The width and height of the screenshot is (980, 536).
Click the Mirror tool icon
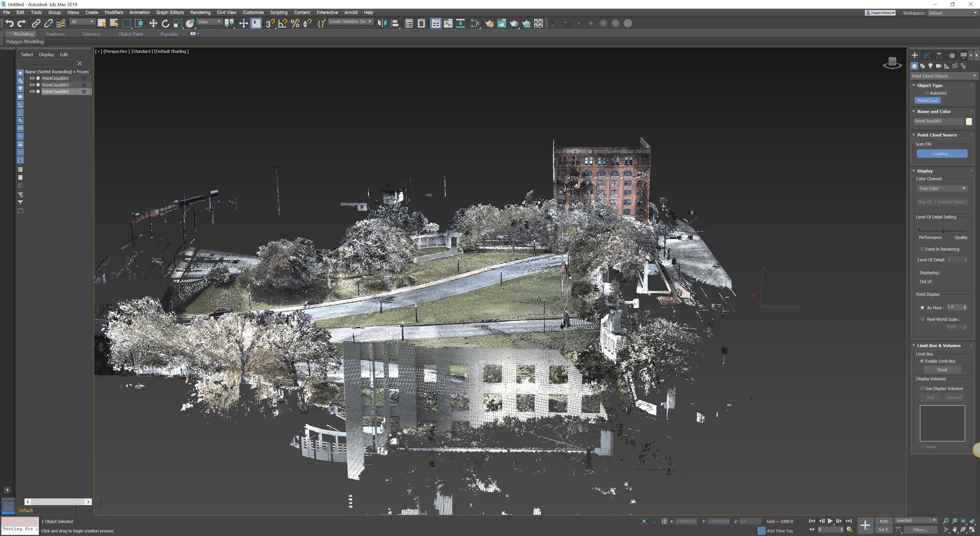382,23
